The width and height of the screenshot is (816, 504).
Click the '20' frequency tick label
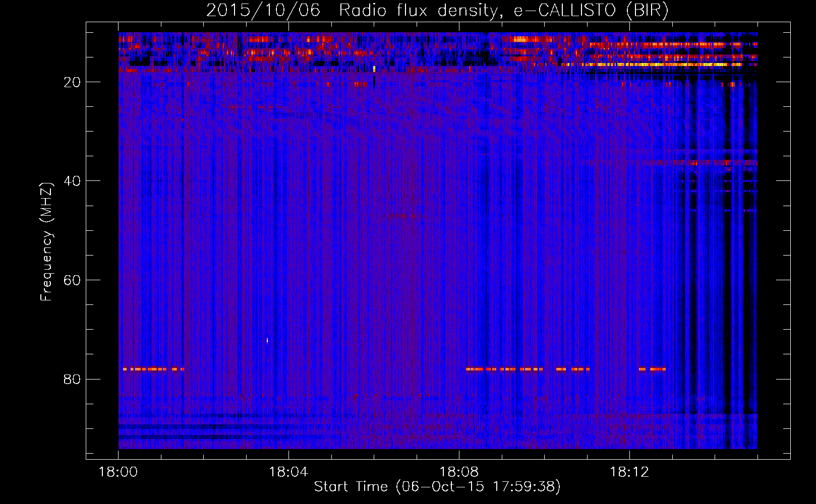(72, 82)
